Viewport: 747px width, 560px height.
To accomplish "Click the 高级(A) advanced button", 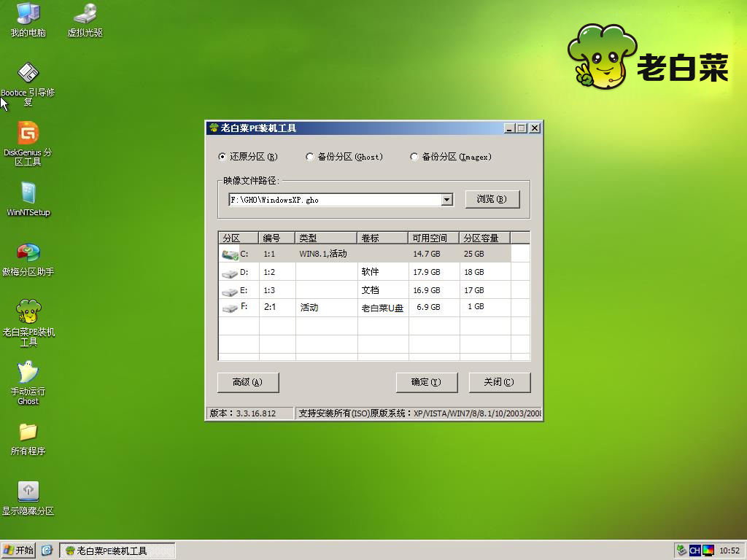I will click(x=248, y=382).
